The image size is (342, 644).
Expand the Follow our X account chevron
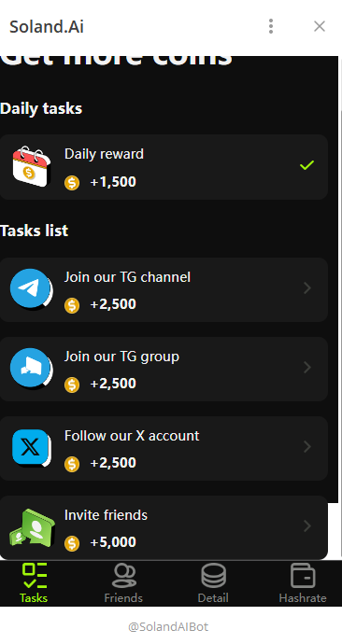(x=307, y=447)
